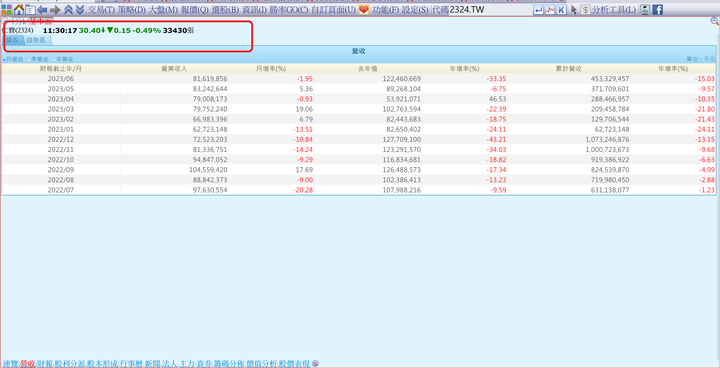720x368 pixels.
Task: Open the 勝率GO(C) menu
Action: 289,10
